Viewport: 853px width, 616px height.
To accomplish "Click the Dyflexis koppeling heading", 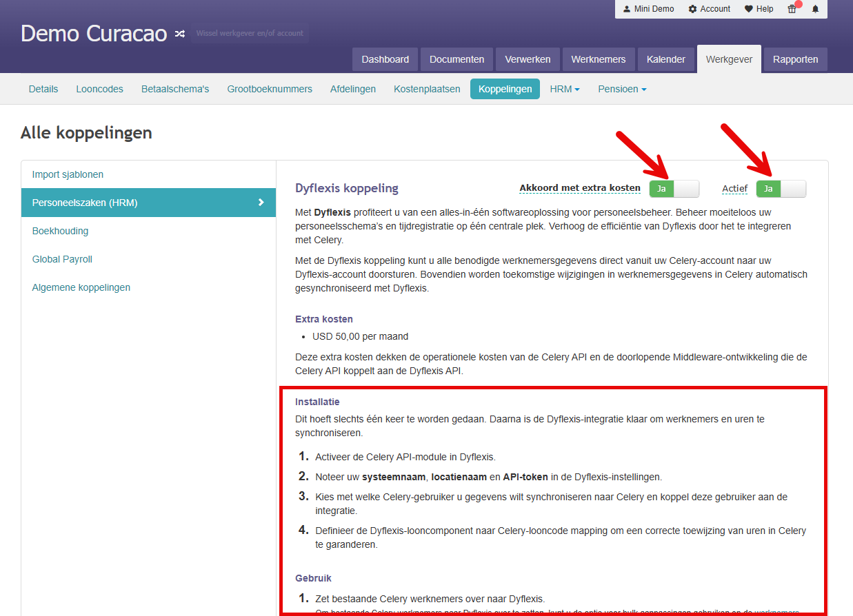I will [x=347, y=188].
